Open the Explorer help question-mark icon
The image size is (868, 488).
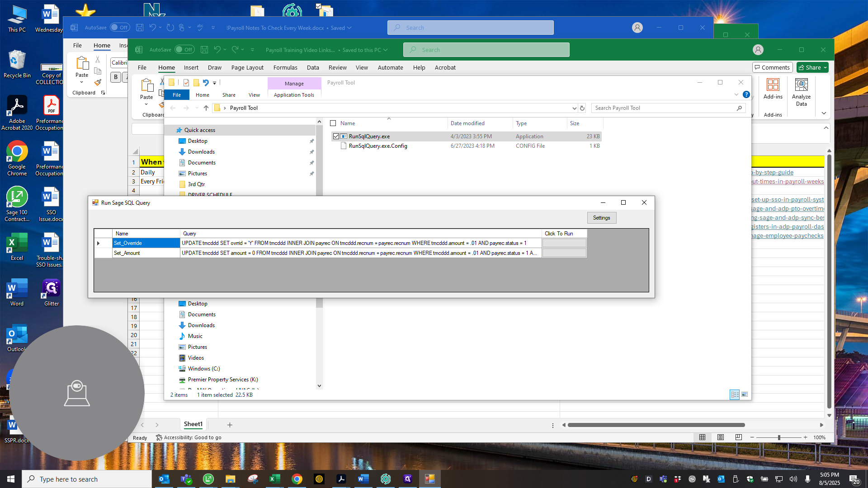pyautogui.click(x=746, y=94)
